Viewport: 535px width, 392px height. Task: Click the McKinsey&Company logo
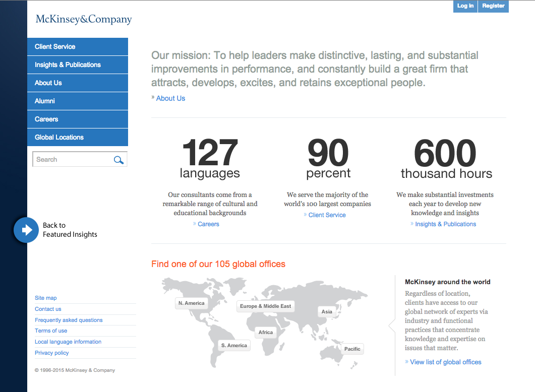84,20
